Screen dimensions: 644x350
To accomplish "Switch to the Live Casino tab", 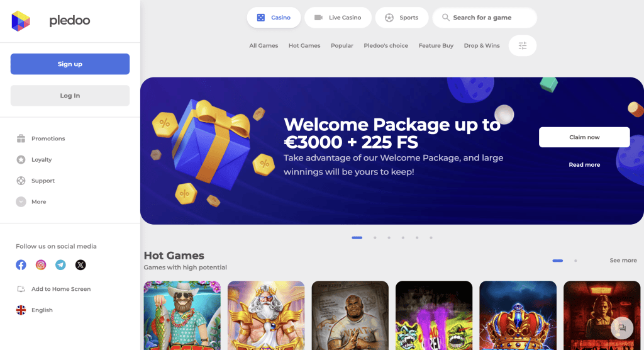I will [338, 18].
